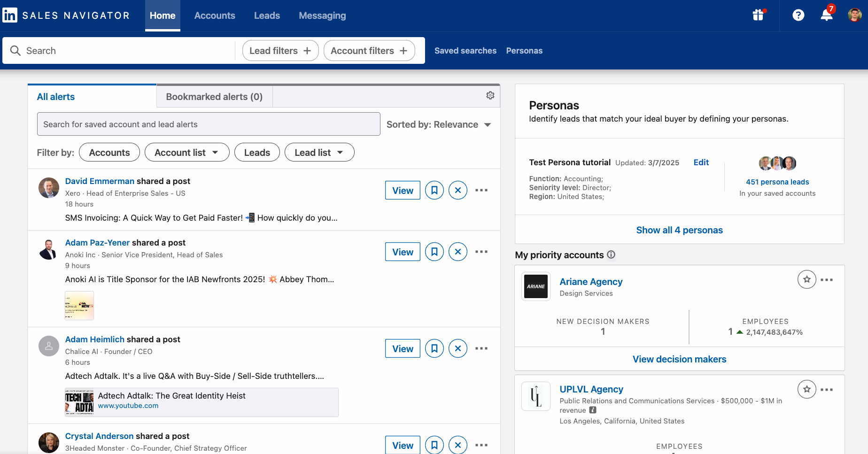Viewport: 868px width, 454px height.
Task: Open UPLVL Agency account page
Action: point(591,389)
